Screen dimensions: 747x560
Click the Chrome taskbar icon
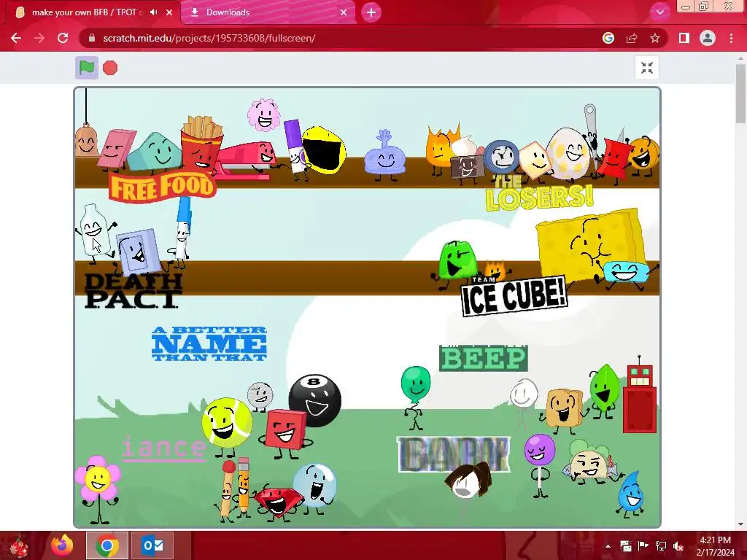[x=107, y=545]
